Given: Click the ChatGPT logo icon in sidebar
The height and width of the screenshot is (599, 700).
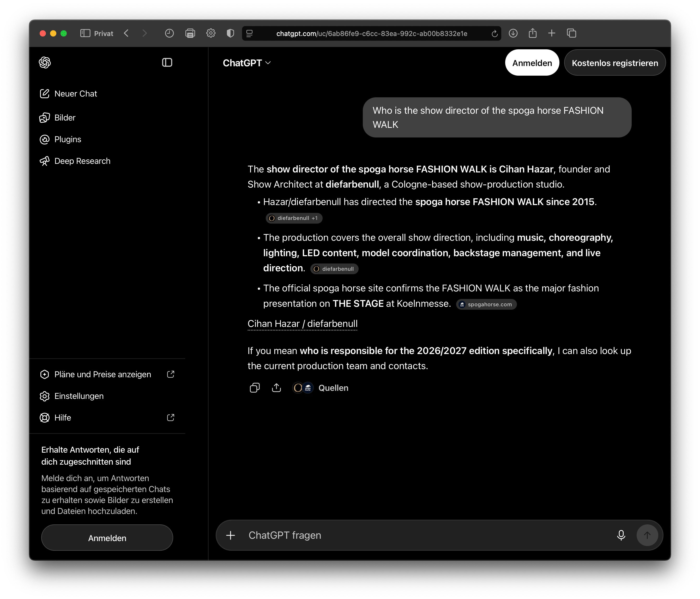Looking at the screenshot, I should point(45,63).
